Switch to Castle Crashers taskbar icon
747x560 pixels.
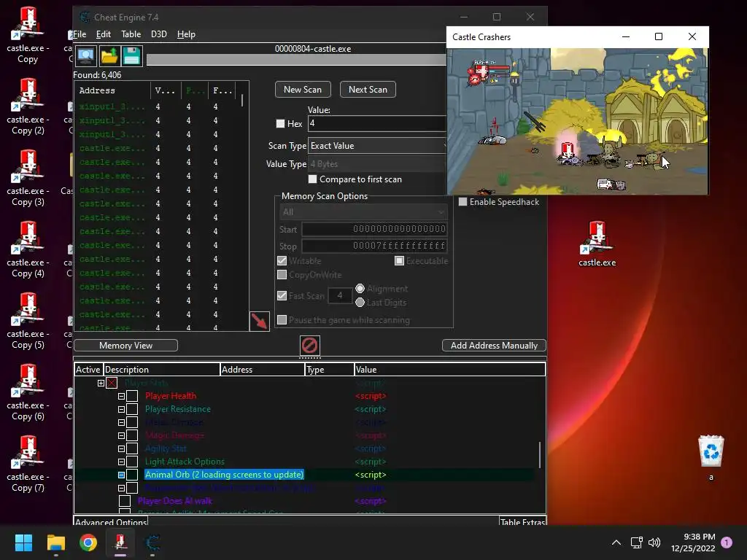tap(120, 542)
